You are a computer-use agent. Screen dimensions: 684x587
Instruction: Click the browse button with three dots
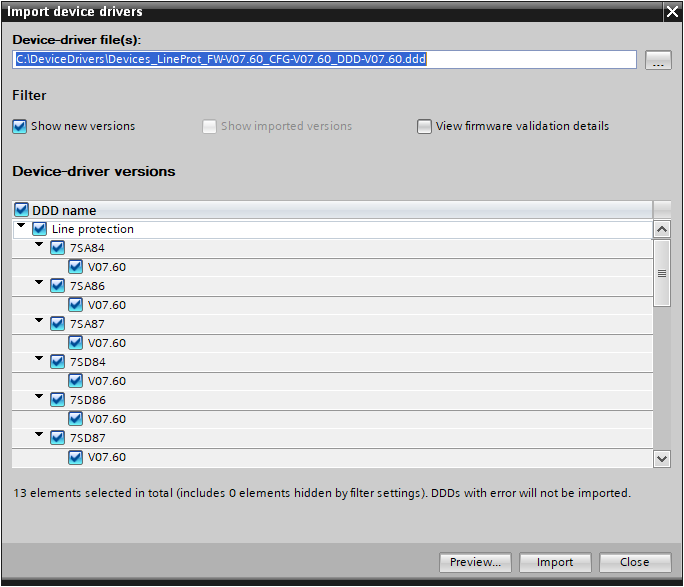coord(658,60)
